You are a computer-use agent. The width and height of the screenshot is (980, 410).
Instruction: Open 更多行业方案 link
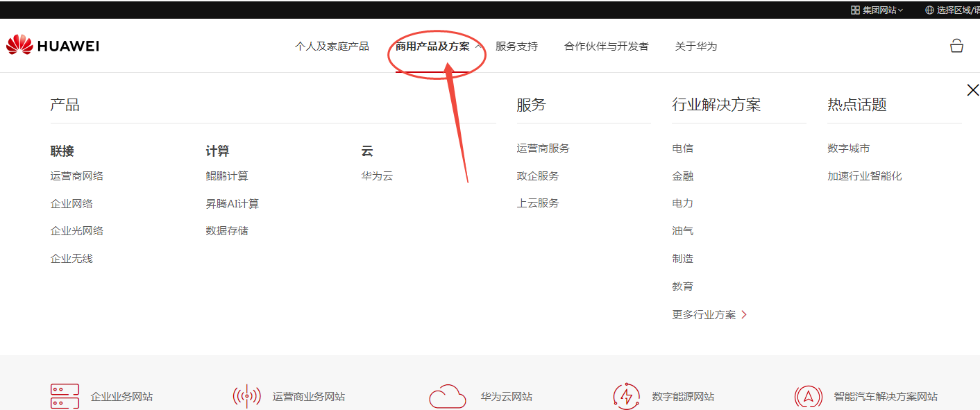pyautogui.click(x=704, y=314)
